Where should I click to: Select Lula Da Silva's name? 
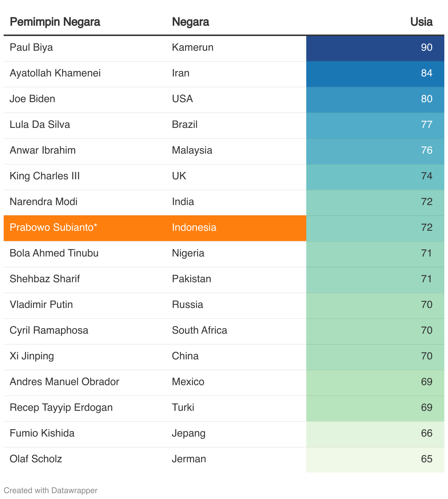[x=40, y=125]
